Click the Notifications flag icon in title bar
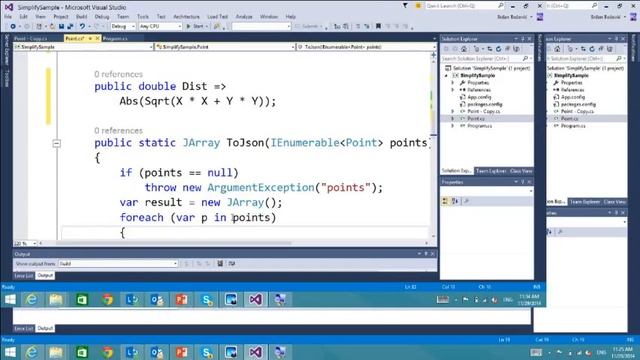The image size is (640, 360). (405, 6)
